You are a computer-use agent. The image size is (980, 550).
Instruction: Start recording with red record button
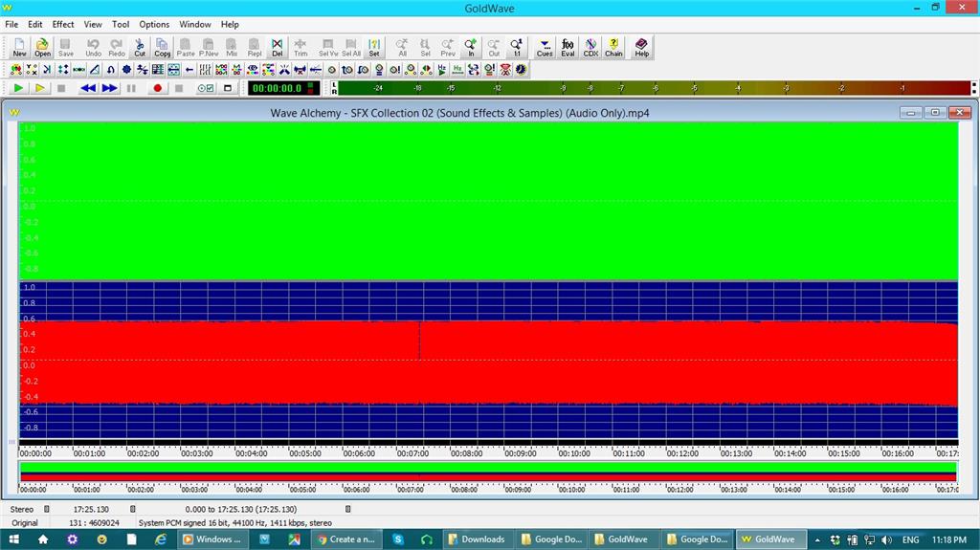click(x=158, y=88)
